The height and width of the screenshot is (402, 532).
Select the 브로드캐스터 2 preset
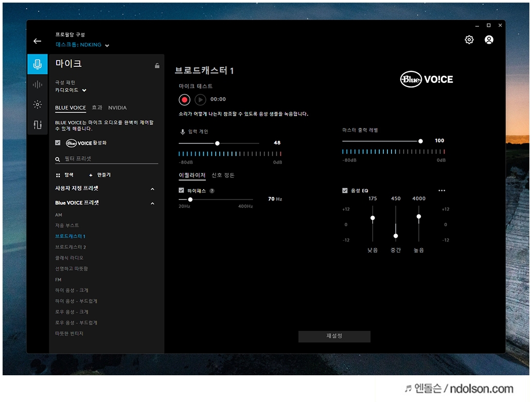click(70, 247)
